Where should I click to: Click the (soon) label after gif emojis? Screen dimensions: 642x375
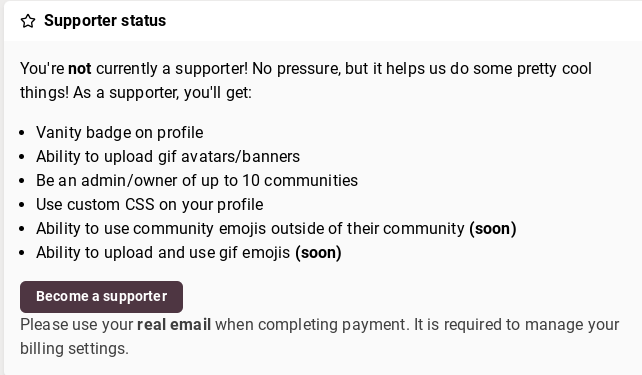coord(318,253)
